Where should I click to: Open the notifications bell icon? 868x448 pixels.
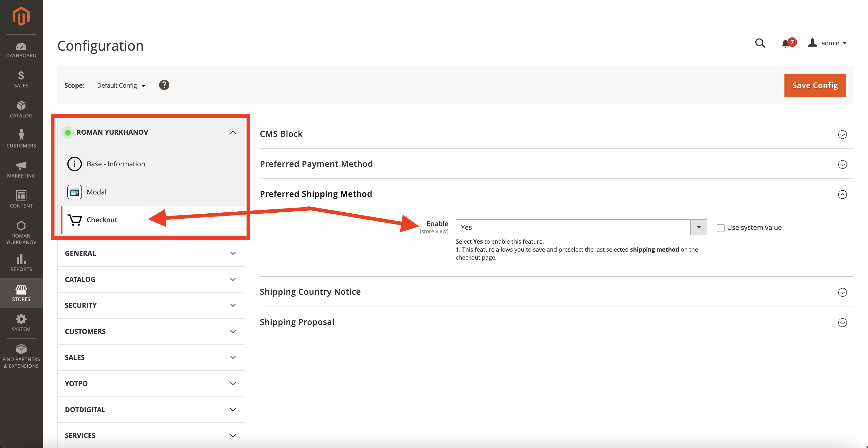pos(785,43)
